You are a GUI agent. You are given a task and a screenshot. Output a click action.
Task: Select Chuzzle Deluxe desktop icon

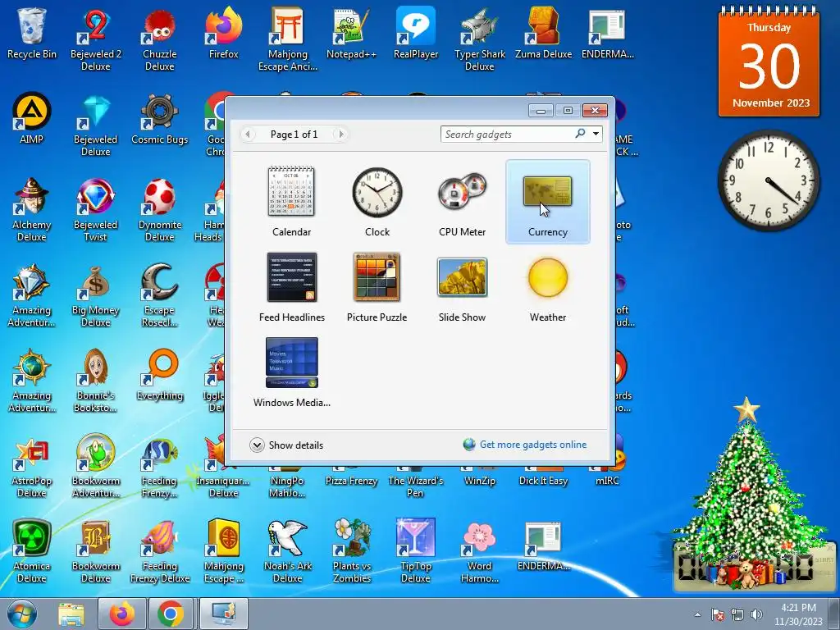[160, 39]
